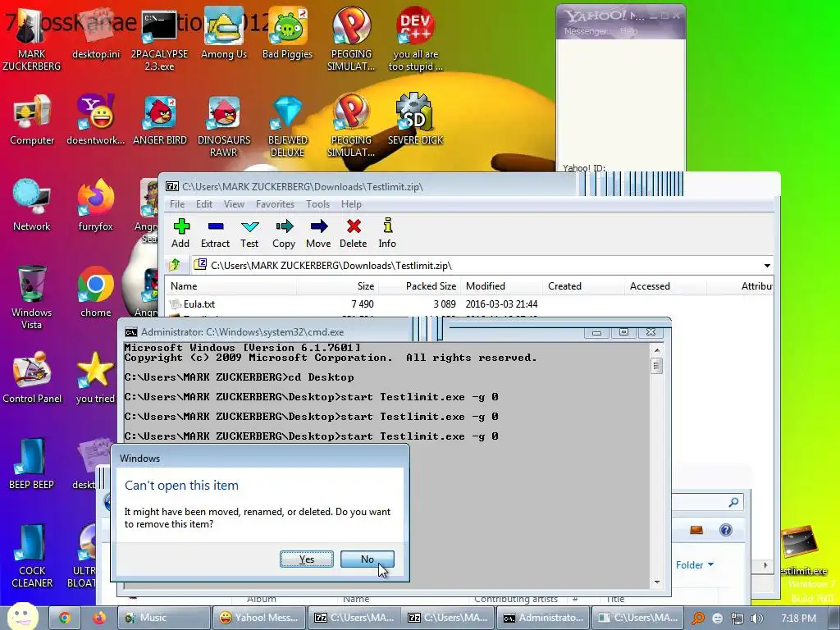
Task: Select the 7-Zip Copy toolbar icon
Action: [x=284, y=232]
